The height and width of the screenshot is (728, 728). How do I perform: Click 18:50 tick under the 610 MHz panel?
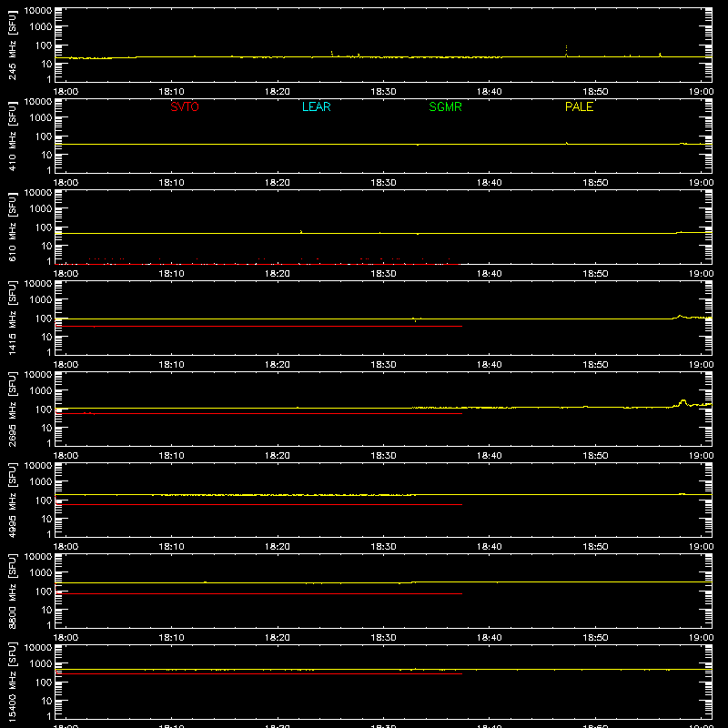point(595,274)
